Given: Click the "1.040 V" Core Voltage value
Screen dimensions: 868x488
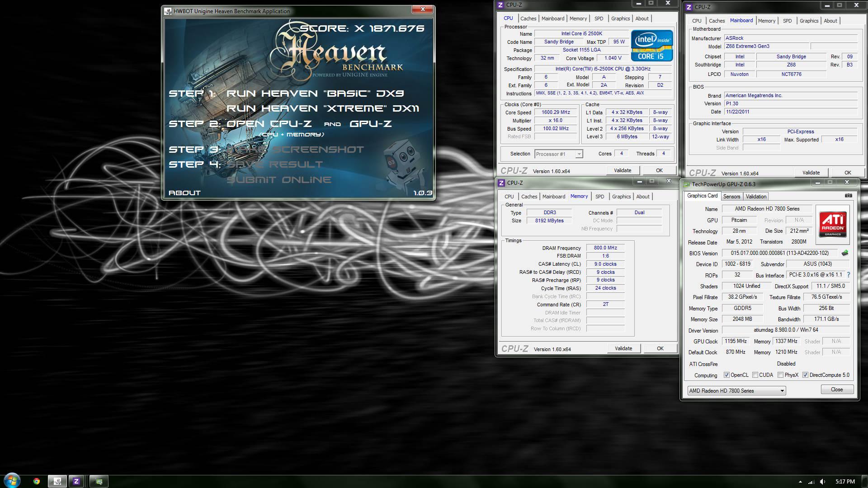Looking at the screenshot, I should pyautogui.click(x=613, y=58).
